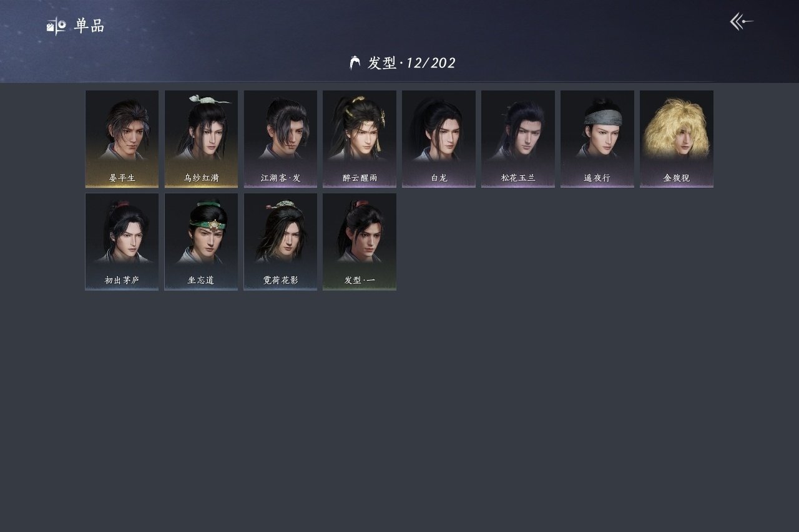
Task: Click the 坐忘道 name label
Action: pos(201,281)
